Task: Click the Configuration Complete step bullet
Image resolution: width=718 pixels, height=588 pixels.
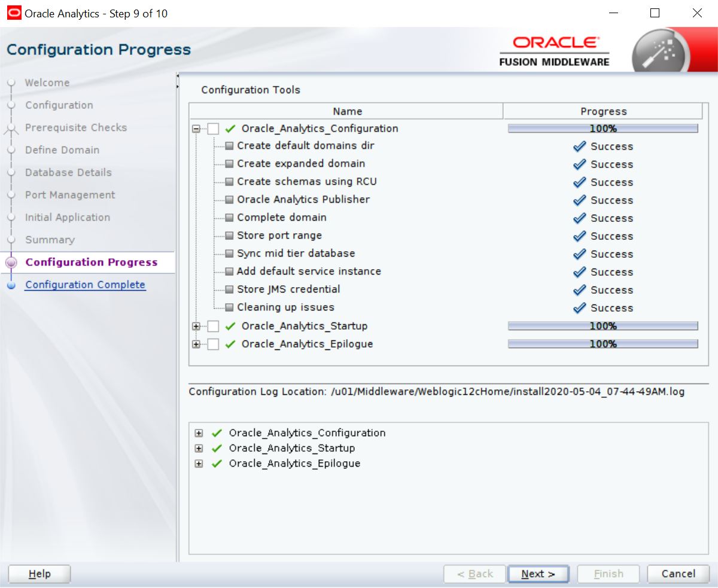Action: pos(11,285)
